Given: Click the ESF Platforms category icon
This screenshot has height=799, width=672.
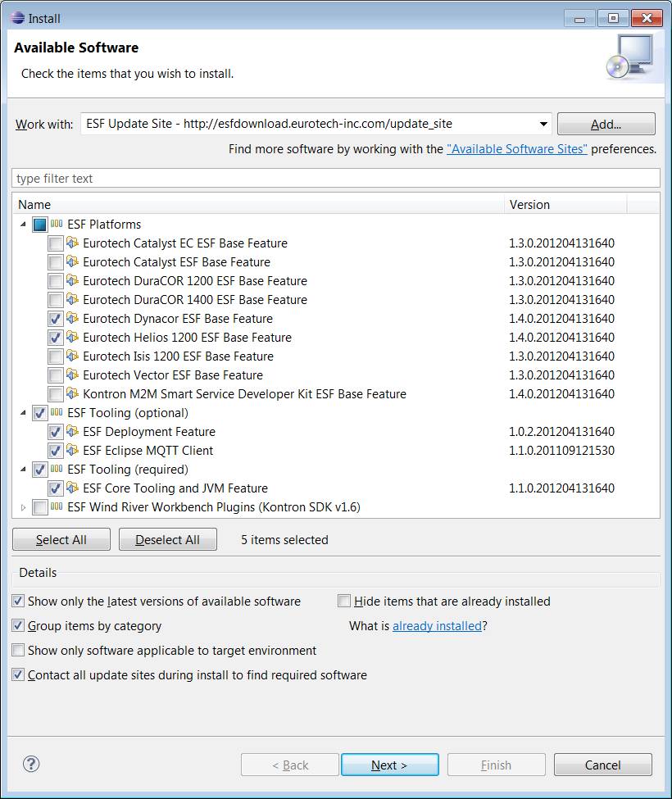Looking at the screenshot, I should [57, 225].
